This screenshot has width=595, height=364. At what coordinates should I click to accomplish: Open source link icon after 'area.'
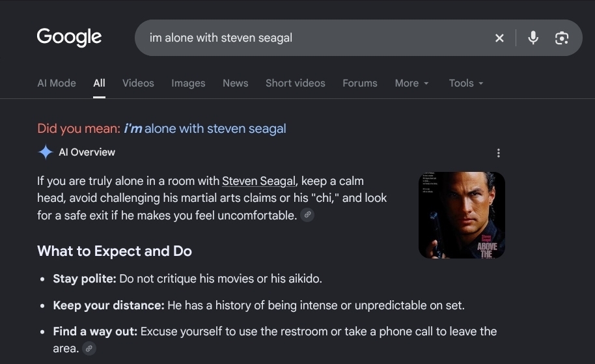coord(89,348)
